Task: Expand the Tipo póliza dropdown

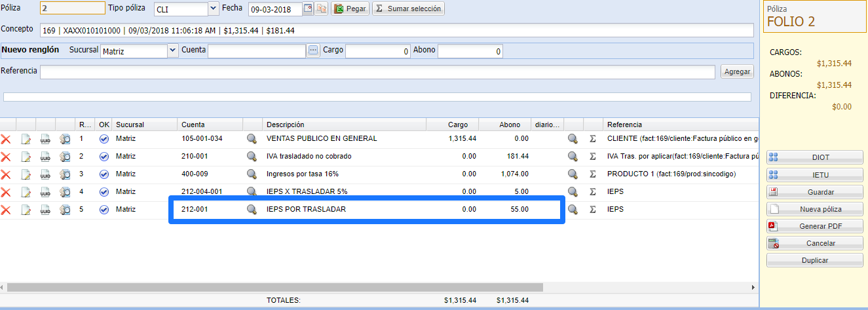Action: 213,9
